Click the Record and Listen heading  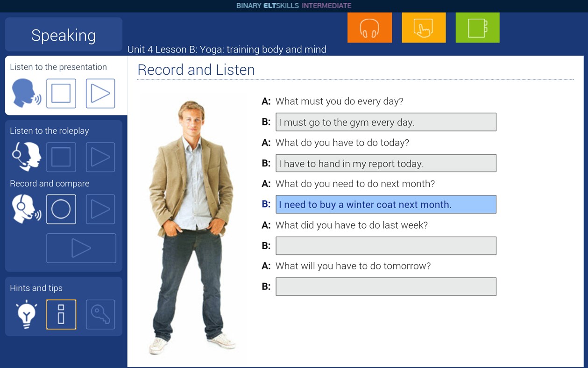click(x=196, y=70)
